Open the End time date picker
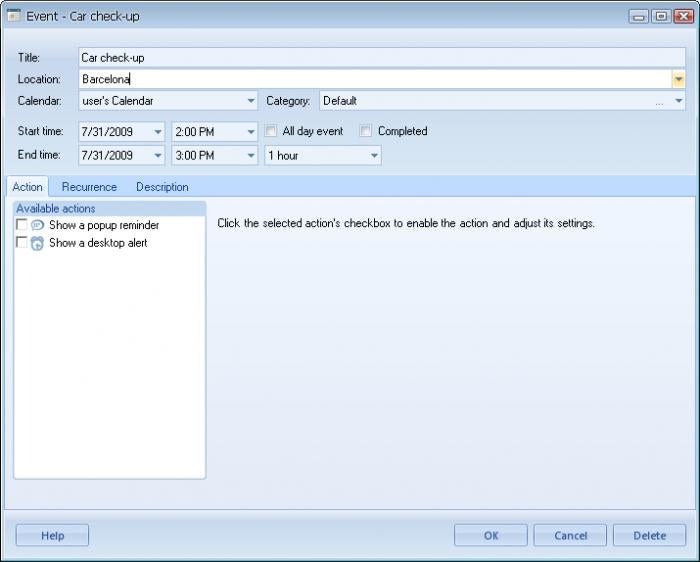 click(x=158, y=155)
